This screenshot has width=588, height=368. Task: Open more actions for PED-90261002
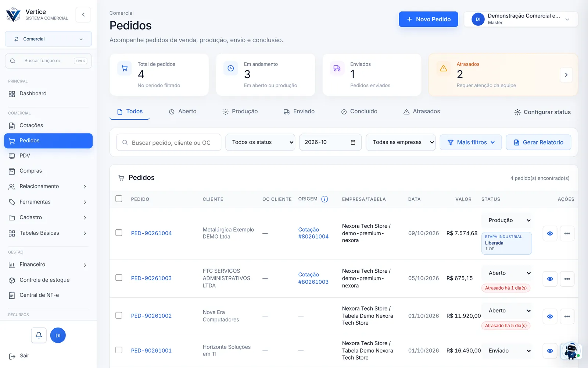(x=567, y=316)
